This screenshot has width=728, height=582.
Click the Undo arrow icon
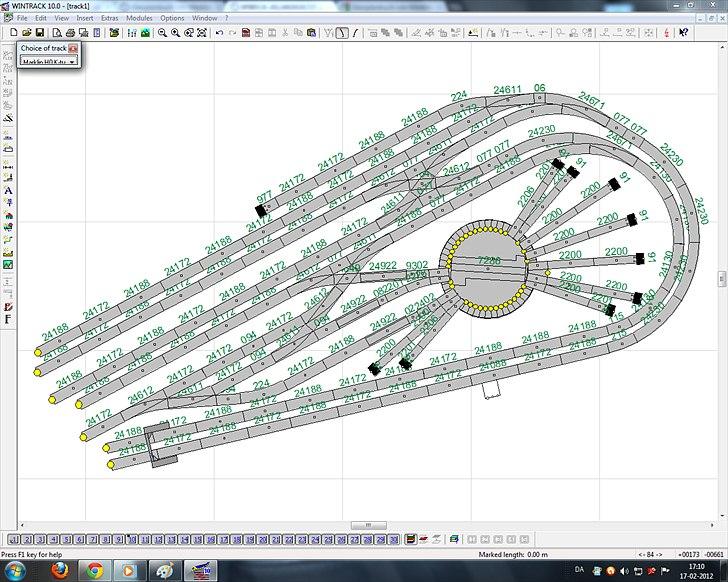click(219, 33)
